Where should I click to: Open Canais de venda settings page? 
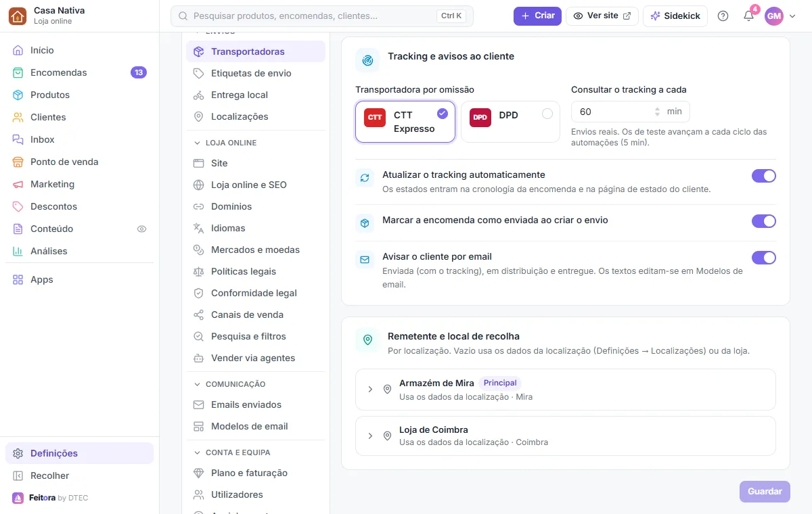[x=256, y=314]
